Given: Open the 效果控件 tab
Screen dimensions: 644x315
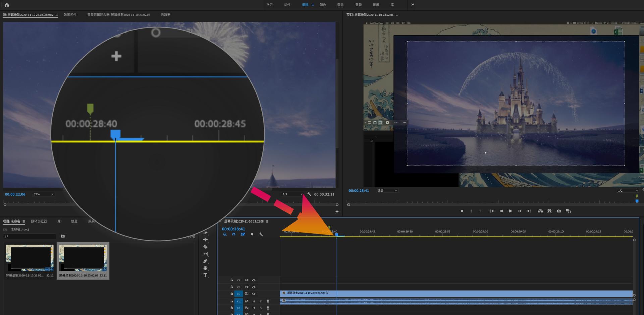Looking at the screenshot, I should [x=70, y=15].
